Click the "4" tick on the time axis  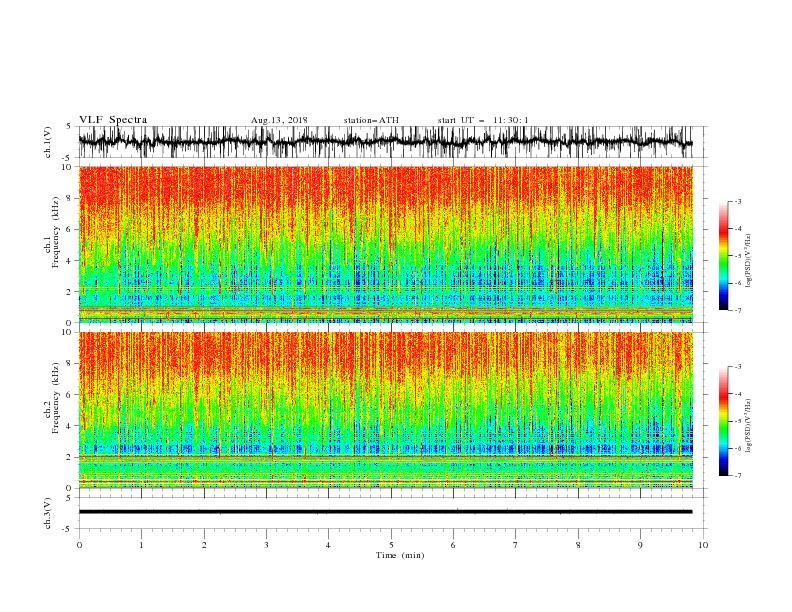coord(328,545)
